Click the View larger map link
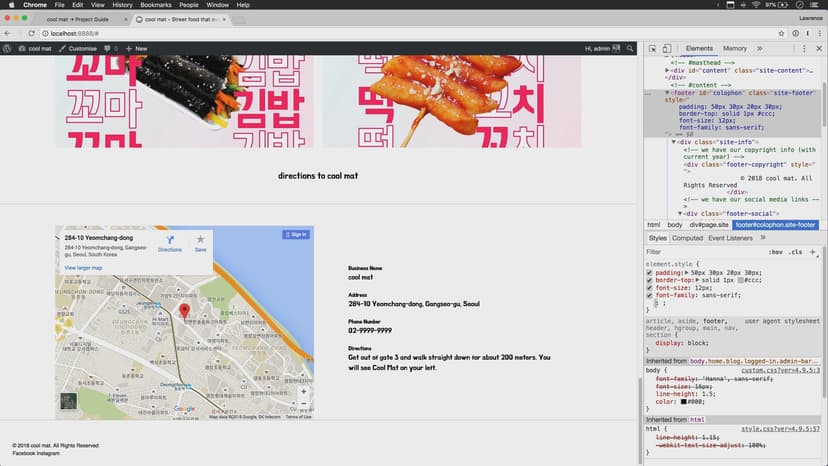Screen dimensions: 828x466 pyautogui.click(x=84, y=269)
